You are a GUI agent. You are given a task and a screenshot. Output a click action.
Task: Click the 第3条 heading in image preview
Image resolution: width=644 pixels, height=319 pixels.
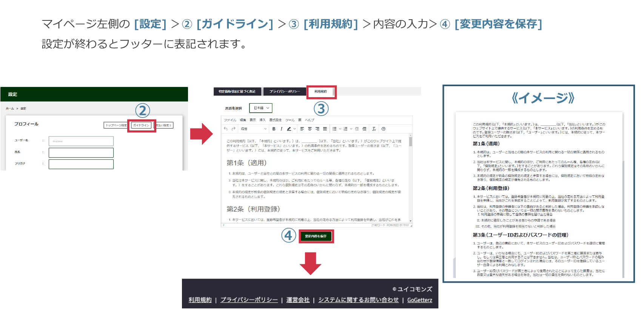(x=521, y=235)
